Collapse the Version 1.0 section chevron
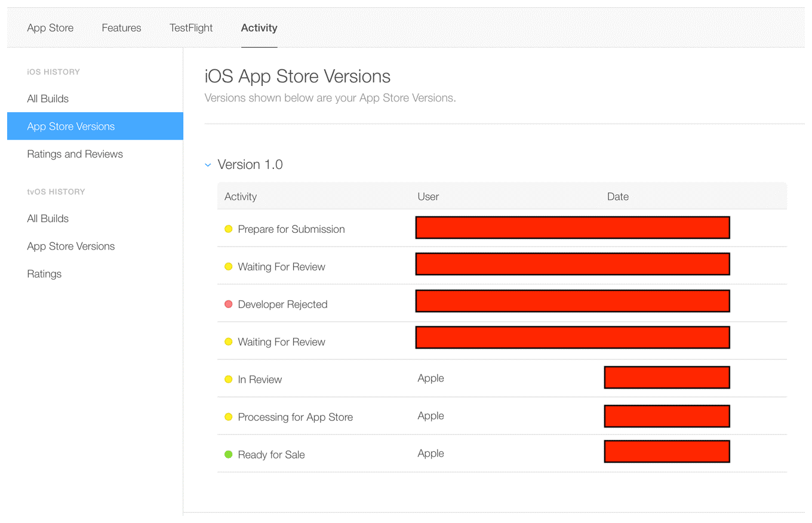The image size is (812, 523). (x=208, y=164)
